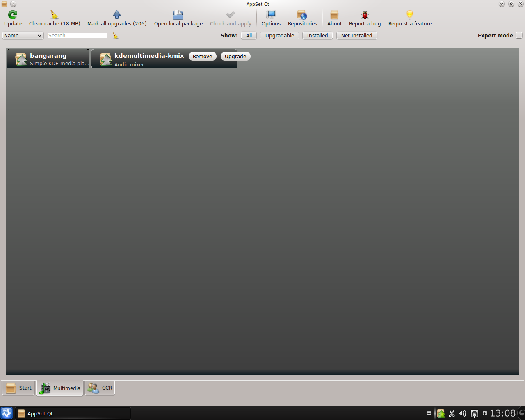This screenshot has width=525, height=420.
Task: Click the AppSet-Qt window menu icon
Action: tap(4, 4)
